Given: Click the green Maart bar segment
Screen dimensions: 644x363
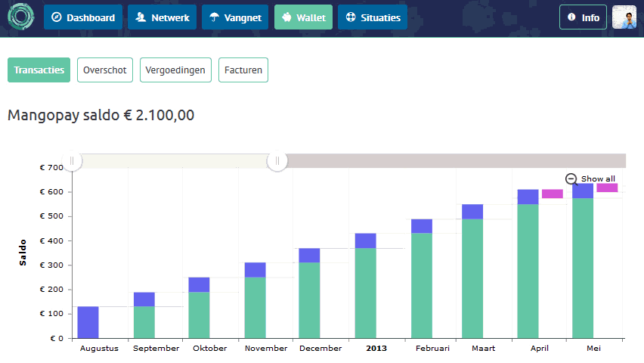Looking at the screenshot, I should (x=472, y=278).
